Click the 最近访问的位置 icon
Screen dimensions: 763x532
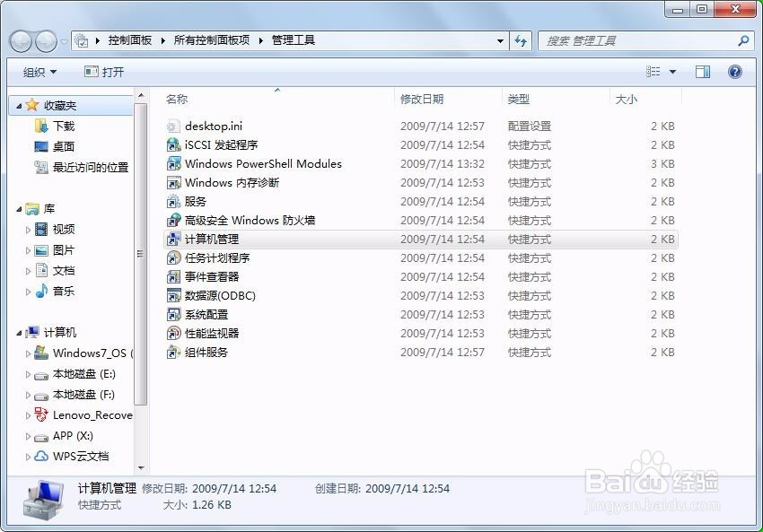(x=41, y=167)
